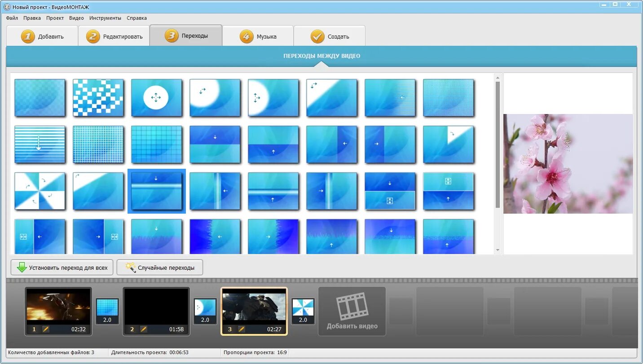The height and width of the screenshot is (364, 643).
Task: Go to the Создать tab
Action: pos(330,36)
